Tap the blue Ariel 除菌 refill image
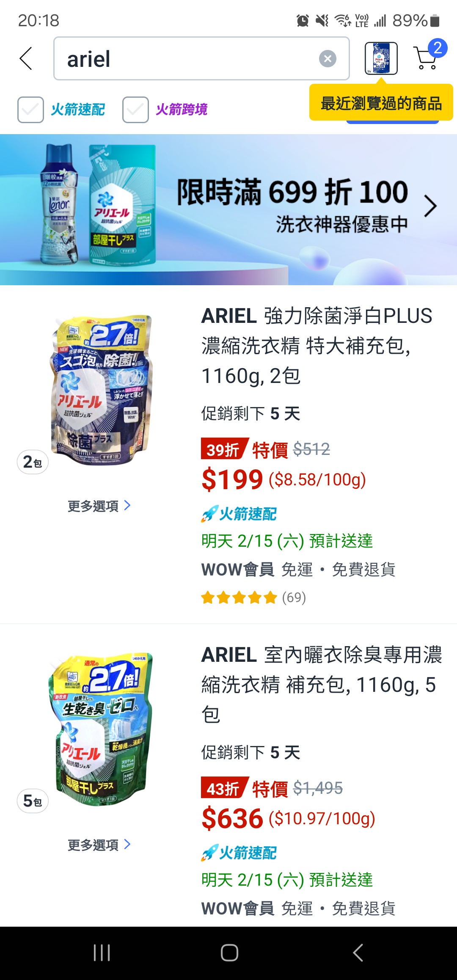 [x=101, y=390]
